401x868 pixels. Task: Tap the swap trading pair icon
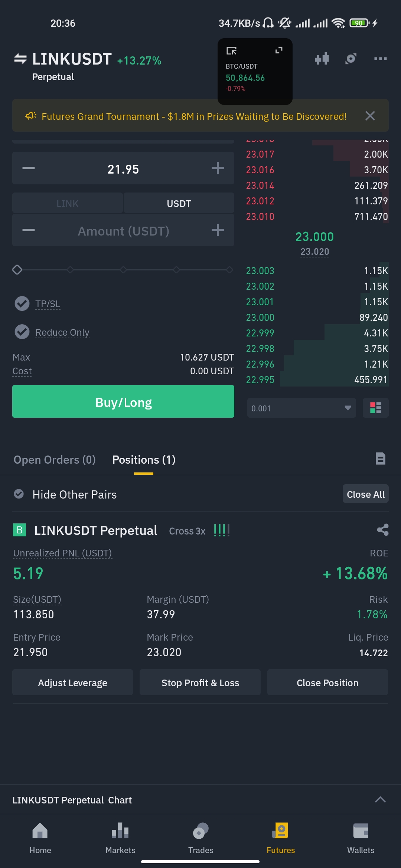pyautogui.click(x=20, y=59)
